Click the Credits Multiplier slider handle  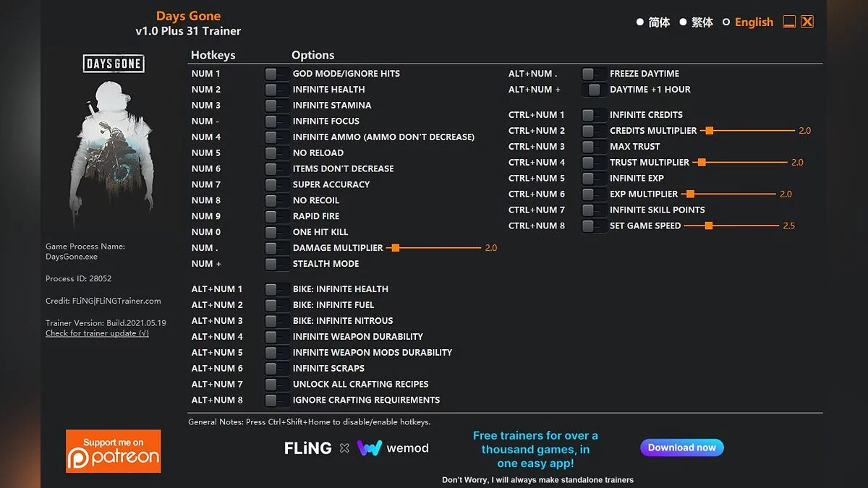click(x=710, y=131)
